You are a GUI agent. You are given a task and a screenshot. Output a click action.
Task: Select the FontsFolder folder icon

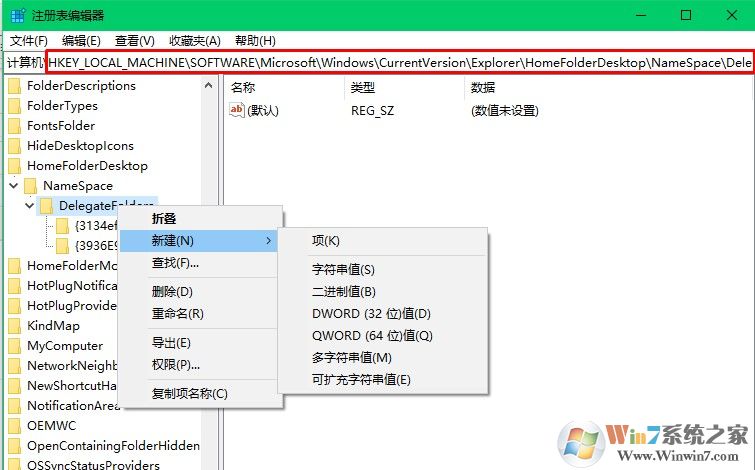(x=15, y=126)
